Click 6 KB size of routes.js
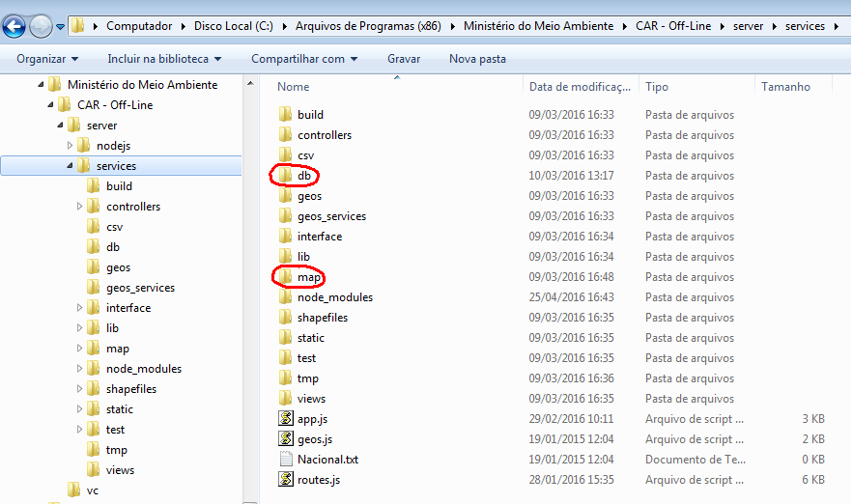This screenshot has height=504, width=852. 813,480
